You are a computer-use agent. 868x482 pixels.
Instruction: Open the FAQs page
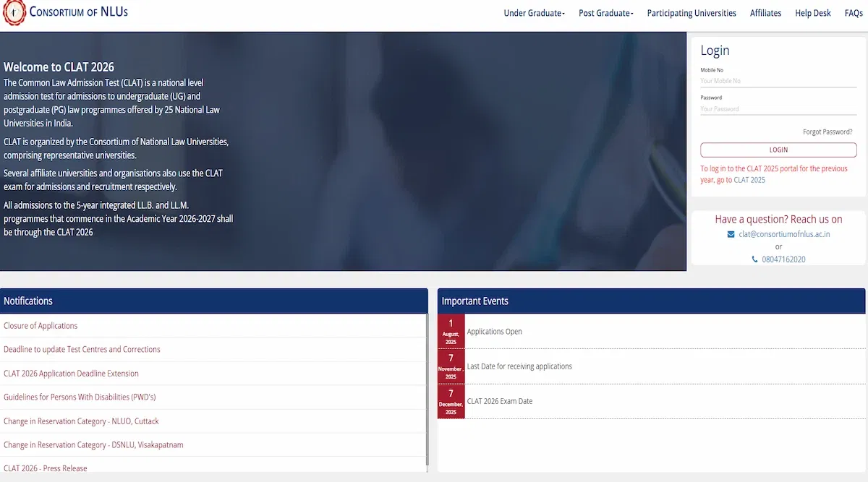point(853,13)
